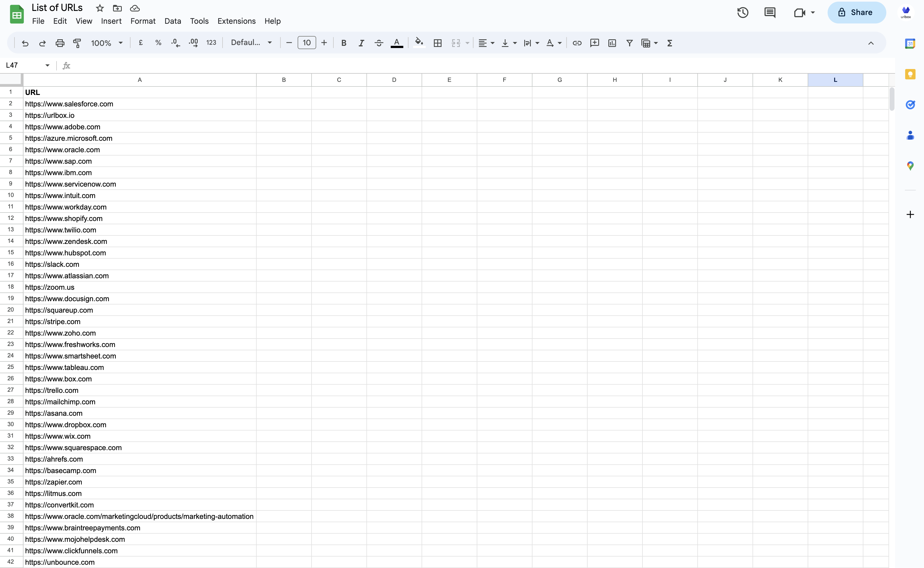Open the insert link tool
924x568 pixels.
pyautogui.click(x=577, y=43)
